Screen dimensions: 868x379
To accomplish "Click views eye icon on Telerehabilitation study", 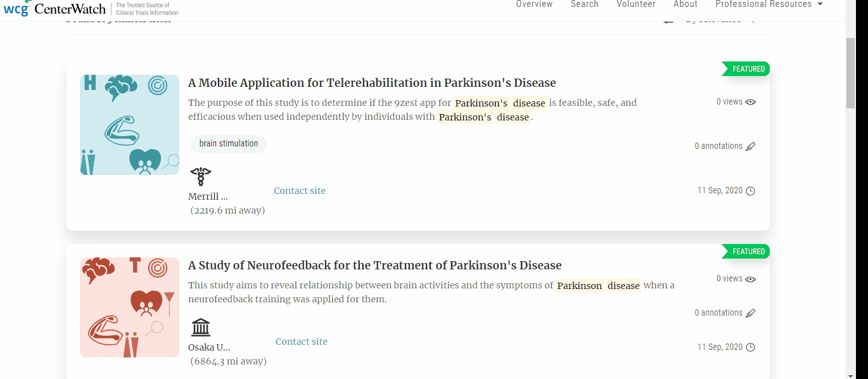I will (x=751, y=102).
